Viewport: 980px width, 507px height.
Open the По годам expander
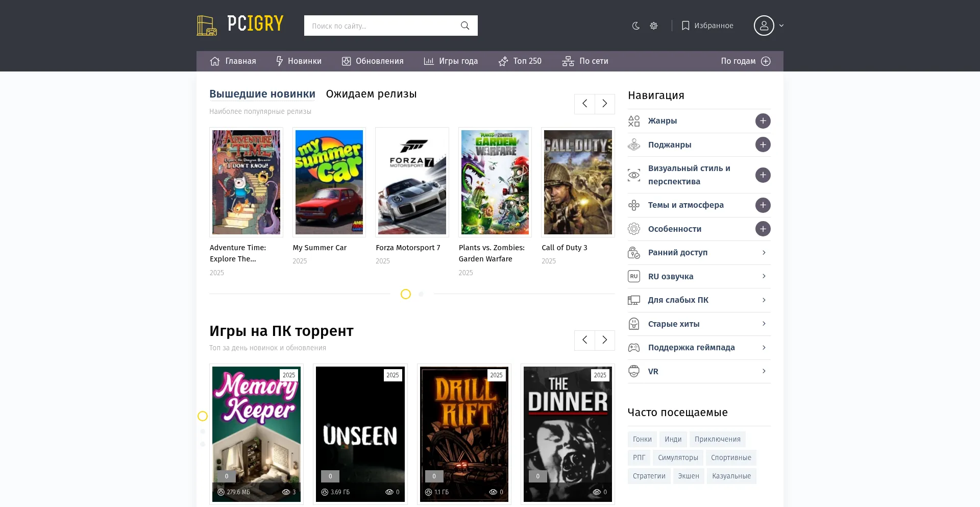tap(765, 61)
